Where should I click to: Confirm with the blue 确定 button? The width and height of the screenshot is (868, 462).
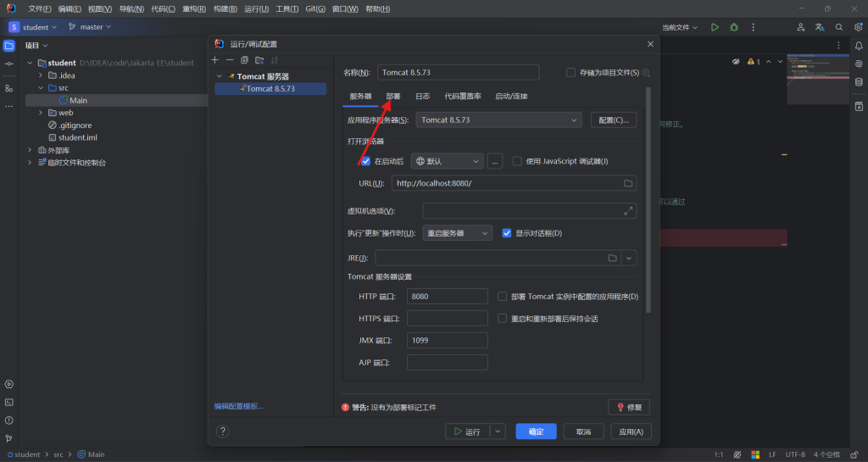(x=536, y=431)
